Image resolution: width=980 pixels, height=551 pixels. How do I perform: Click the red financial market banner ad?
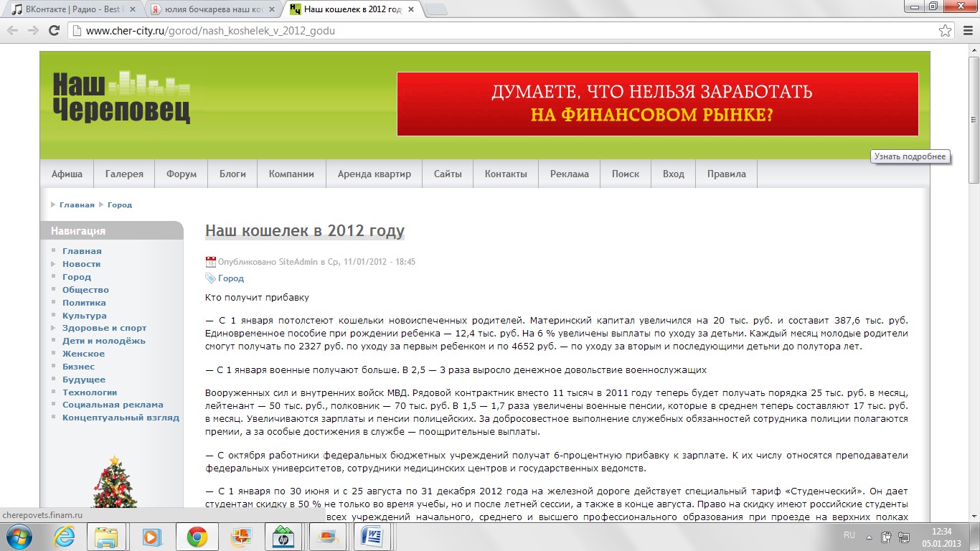coord(658,104)
